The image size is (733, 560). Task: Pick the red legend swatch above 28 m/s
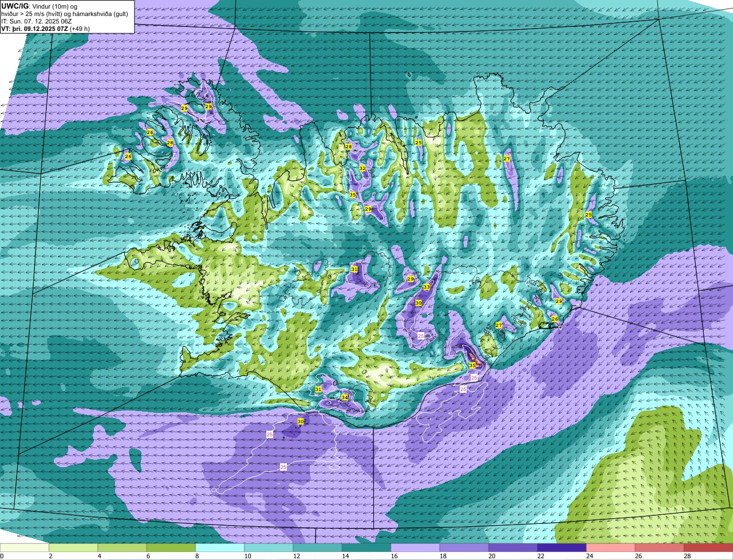(708, 547)
